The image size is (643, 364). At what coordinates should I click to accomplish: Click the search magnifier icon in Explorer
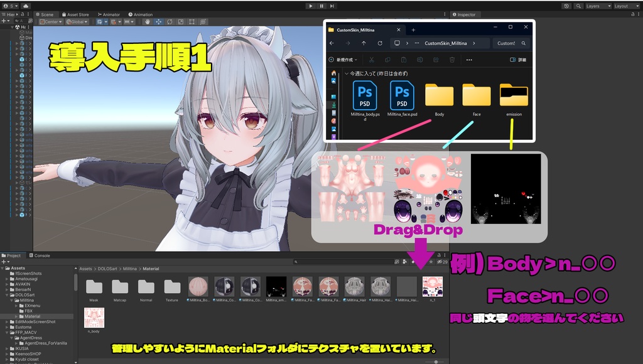pos(524,43)
